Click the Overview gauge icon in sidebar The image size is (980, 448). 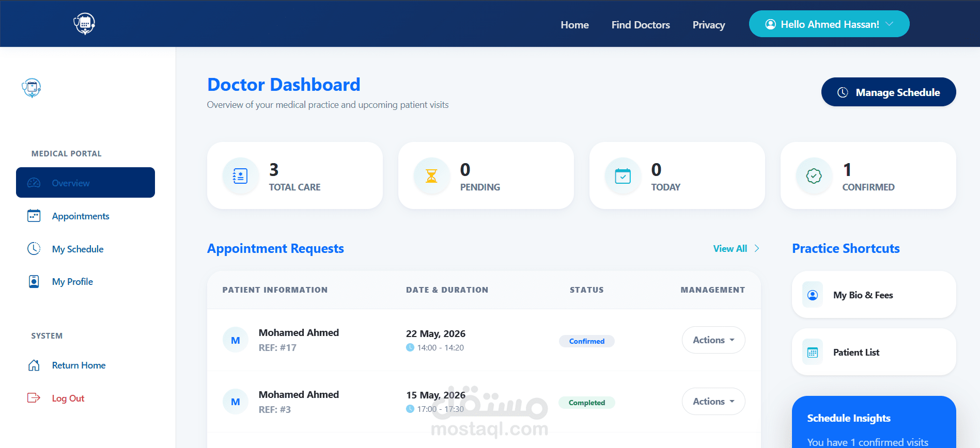click(x=34, y=183)
